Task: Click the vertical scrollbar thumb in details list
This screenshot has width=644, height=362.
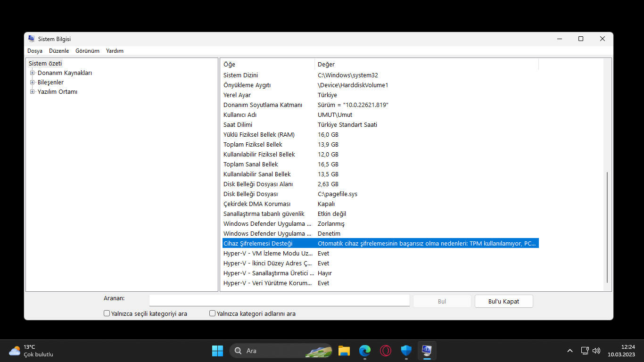Action: click(607, 227)
